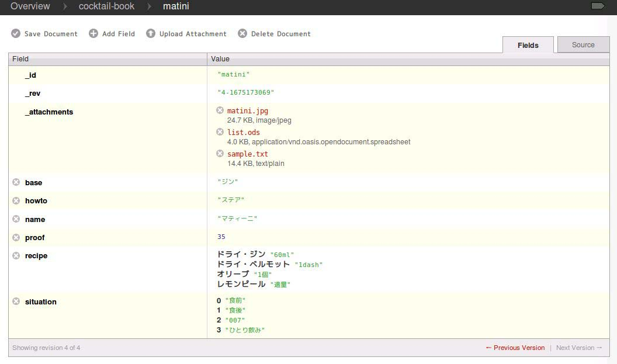This screenshot has width=617, height=364.
Task: Open the cocktail-book database breadcrumb
Action: point(106,6)
